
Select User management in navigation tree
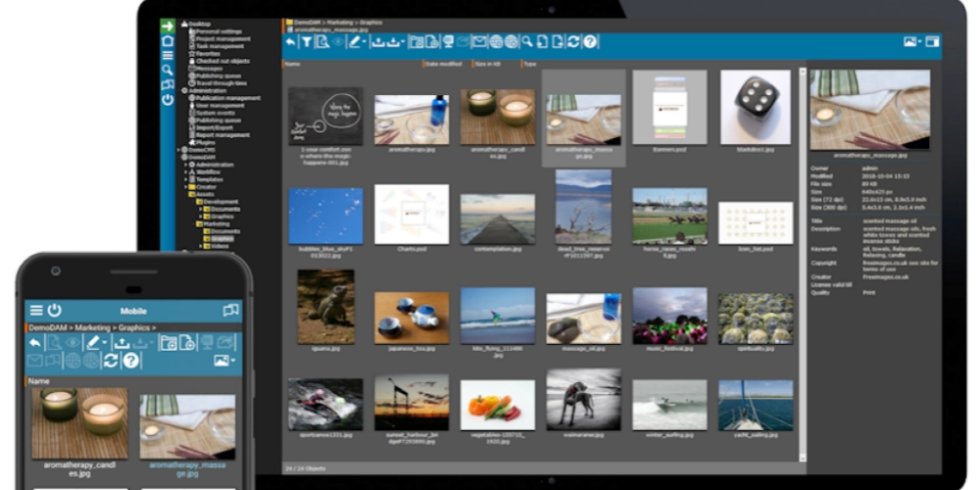(220, 106)
